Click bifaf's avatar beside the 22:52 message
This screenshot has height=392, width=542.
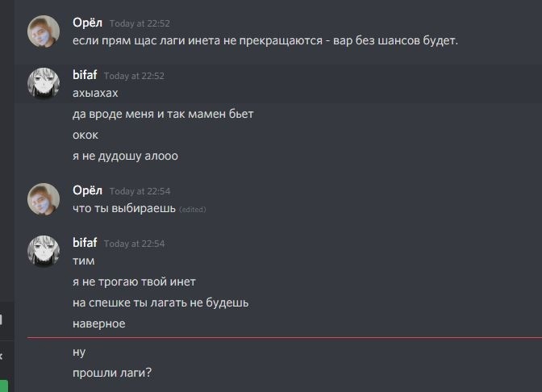pos(44,83)
